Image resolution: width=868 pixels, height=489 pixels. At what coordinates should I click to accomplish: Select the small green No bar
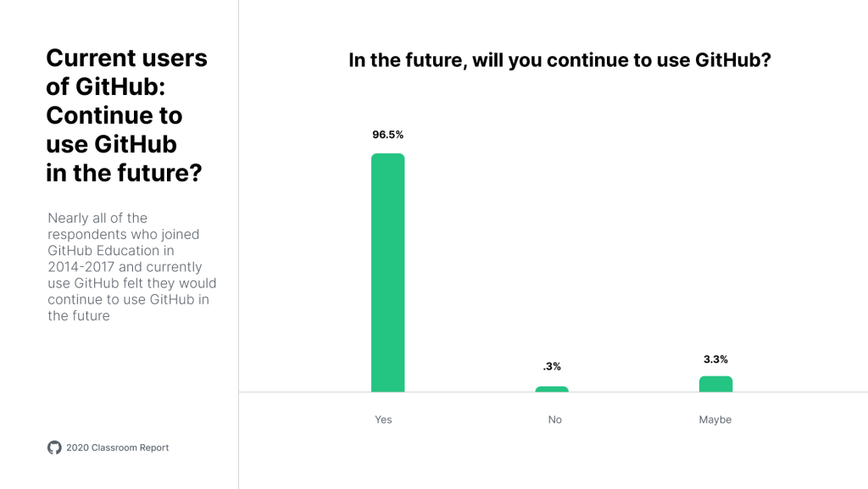coord(552,389)
